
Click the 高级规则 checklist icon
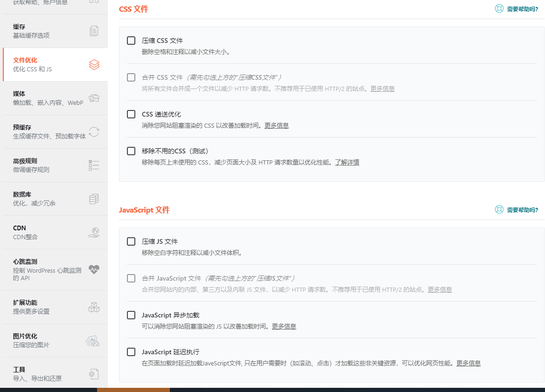[94, 165]
